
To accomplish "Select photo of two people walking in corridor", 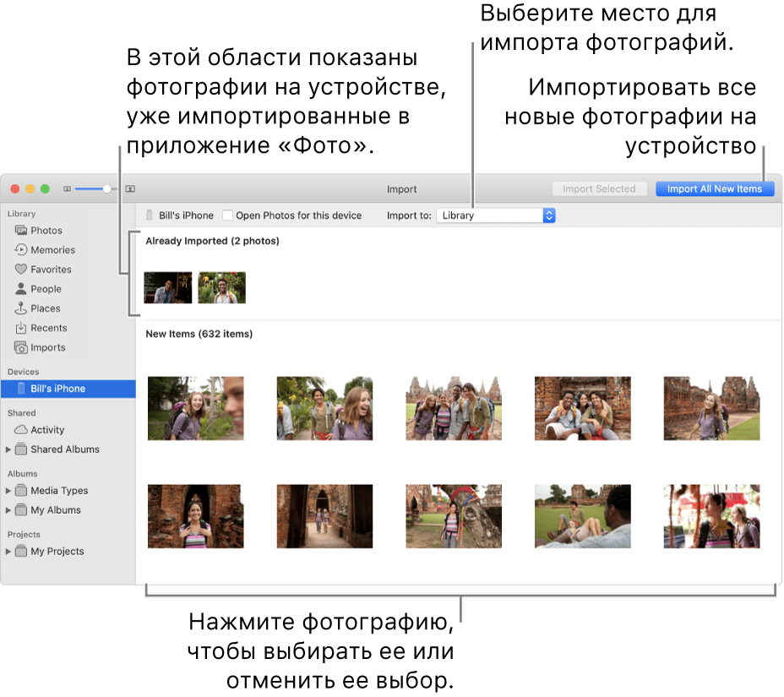I will [x=324, y=516].
